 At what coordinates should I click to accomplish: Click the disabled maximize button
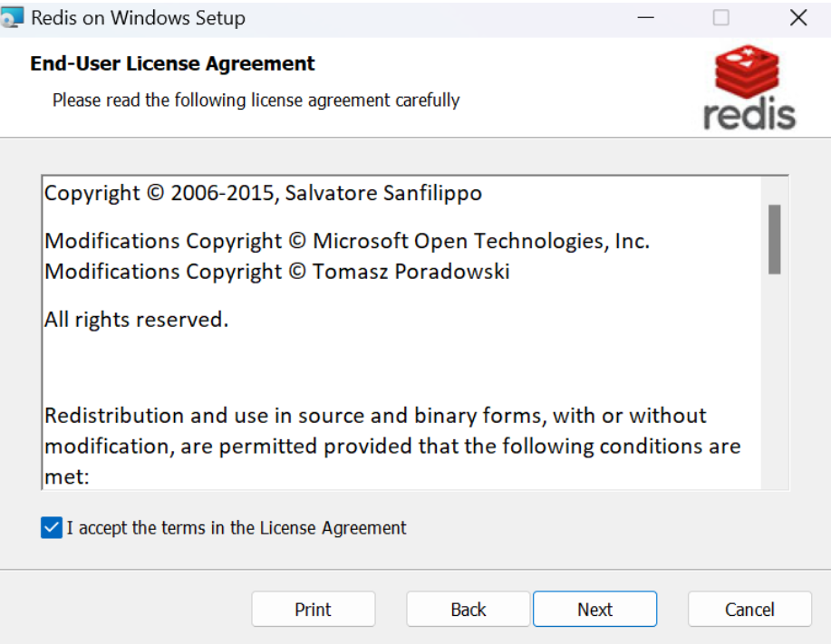click(x=720, y=17)
